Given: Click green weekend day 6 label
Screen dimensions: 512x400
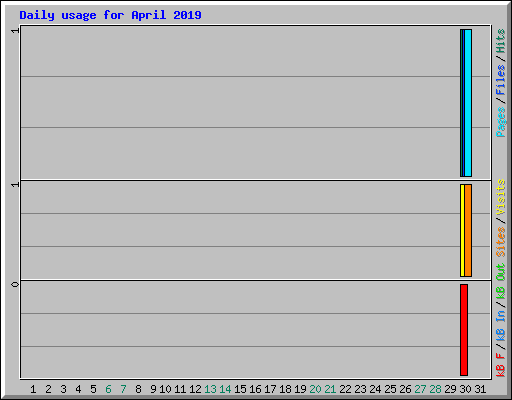Looking at the screenshot, I should 108,389.
